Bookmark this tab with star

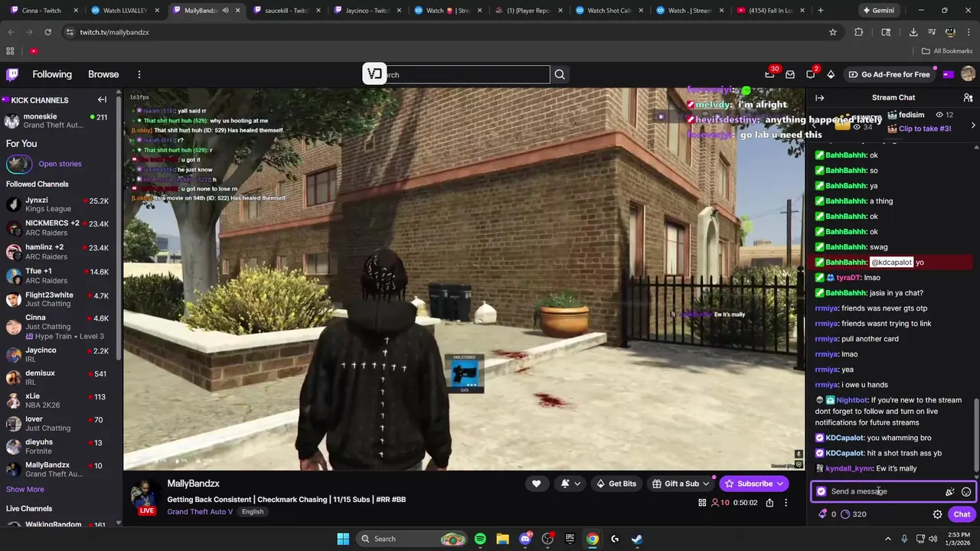pos(832,32)
